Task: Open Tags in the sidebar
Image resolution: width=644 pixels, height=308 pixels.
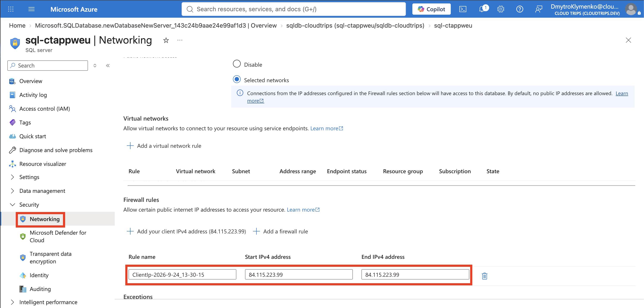Action: pyautogui.click(x=25, y=123)
